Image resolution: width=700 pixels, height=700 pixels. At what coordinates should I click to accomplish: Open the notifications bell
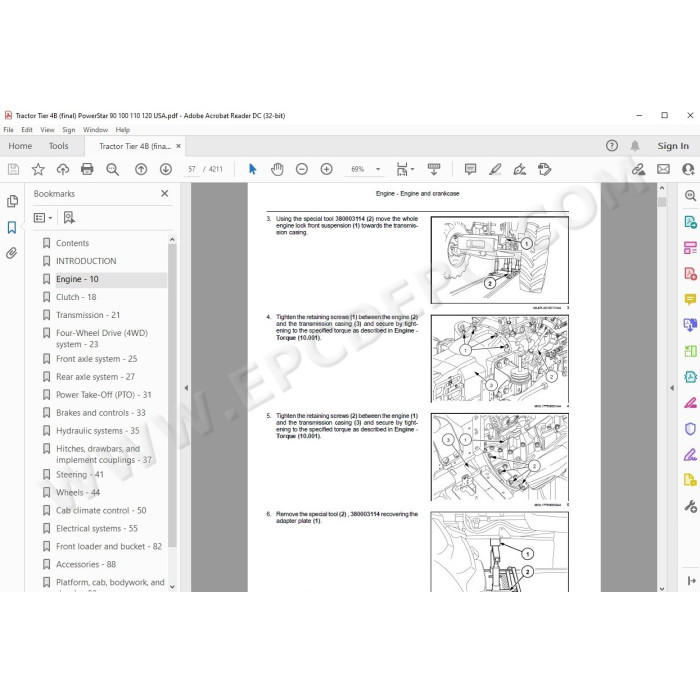pos(635,146)
